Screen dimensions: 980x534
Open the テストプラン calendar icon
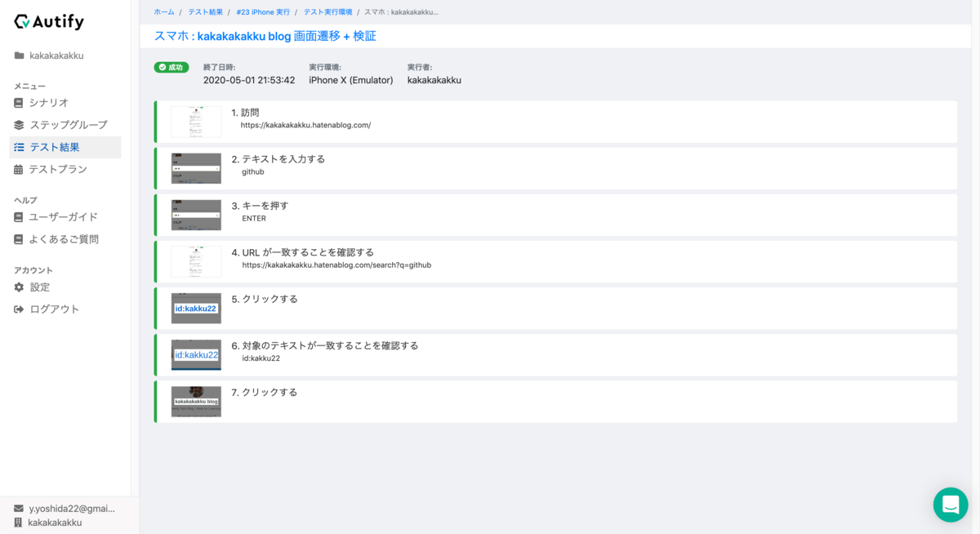pos(18,170)
